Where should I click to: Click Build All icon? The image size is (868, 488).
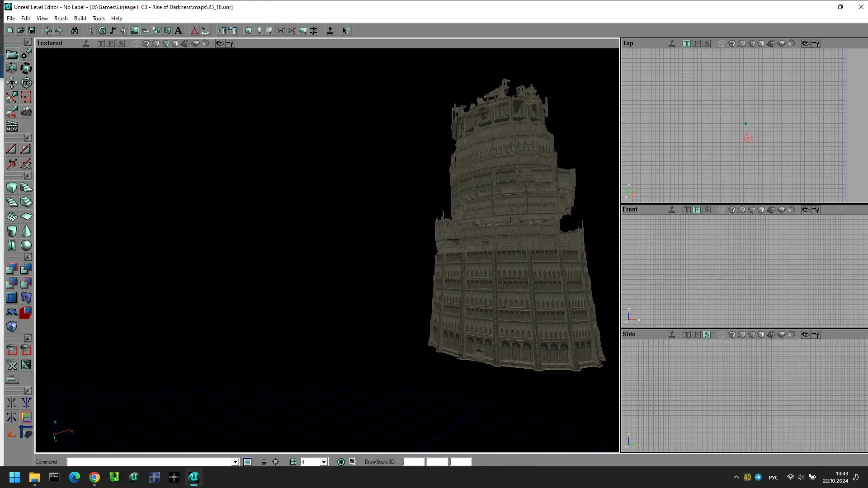point(303,30)
